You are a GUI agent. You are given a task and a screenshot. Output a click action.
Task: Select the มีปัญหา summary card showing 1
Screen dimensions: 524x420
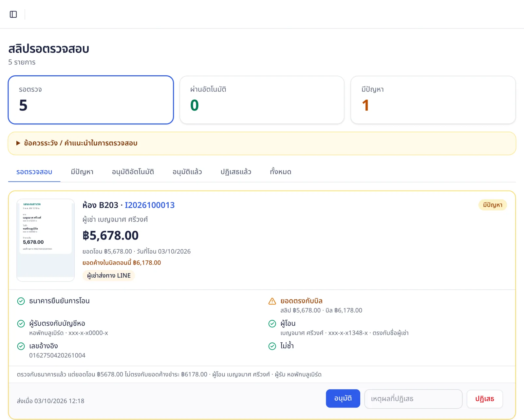click(x=433, y=100)
